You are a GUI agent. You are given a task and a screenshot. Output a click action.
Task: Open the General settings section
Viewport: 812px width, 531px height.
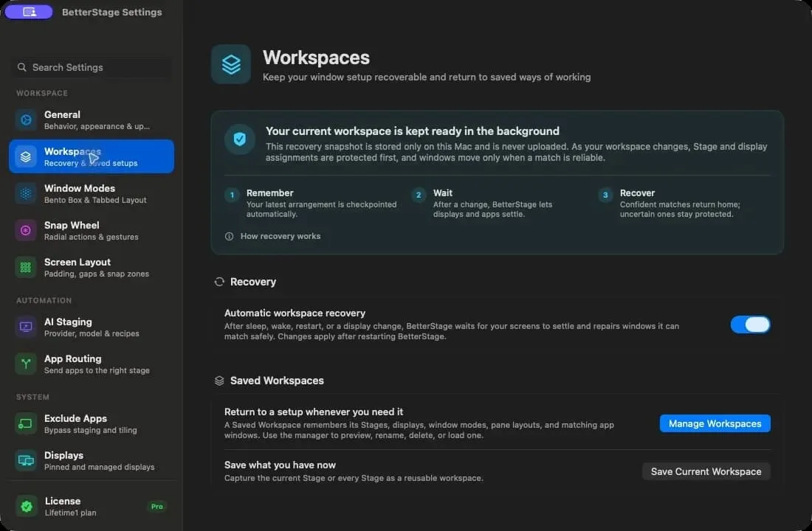[x=91, y=120]
